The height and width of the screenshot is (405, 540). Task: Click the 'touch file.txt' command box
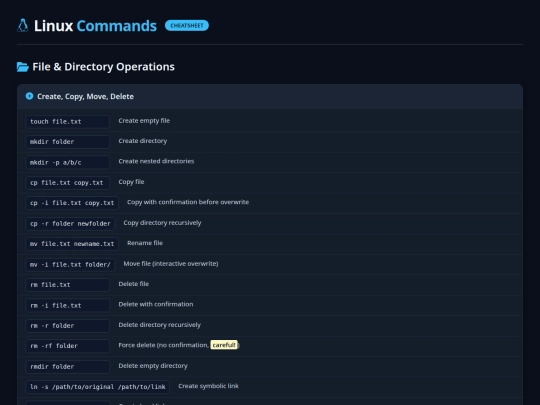pyautogui.click(x=68, y=122)
